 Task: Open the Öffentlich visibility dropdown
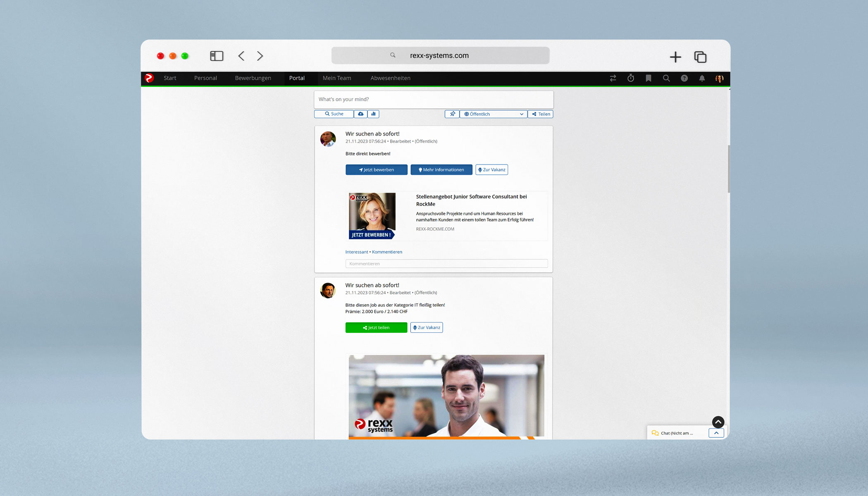(x=493, y=114)
